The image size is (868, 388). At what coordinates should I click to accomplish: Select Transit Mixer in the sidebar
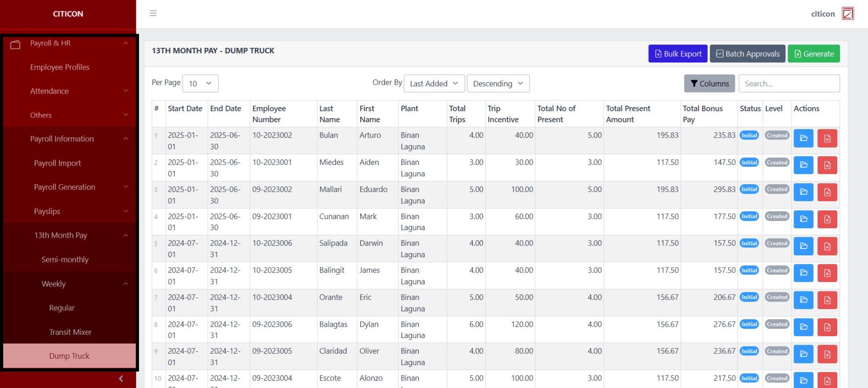tap(70, 332)
